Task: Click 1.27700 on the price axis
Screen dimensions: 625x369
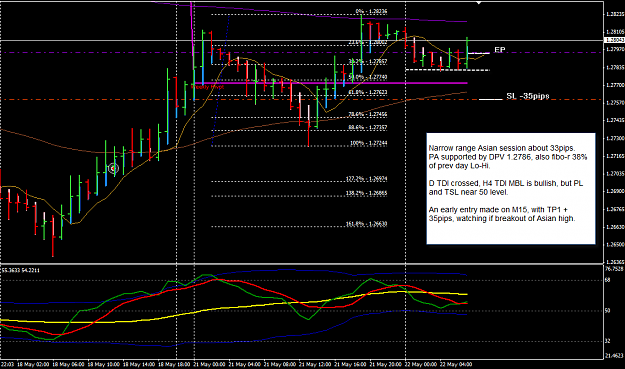Action: click(615, 85)
